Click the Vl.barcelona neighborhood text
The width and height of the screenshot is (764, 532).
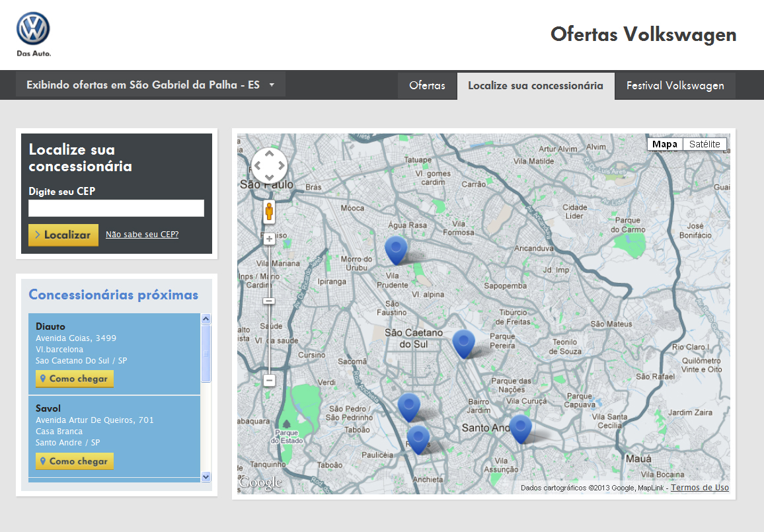(59, 350)
